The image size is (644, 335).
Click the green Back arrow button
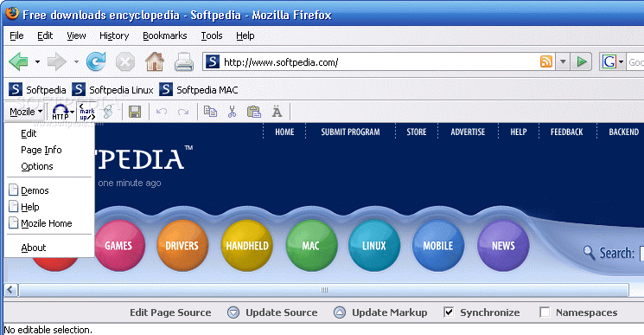click(18, 62)
